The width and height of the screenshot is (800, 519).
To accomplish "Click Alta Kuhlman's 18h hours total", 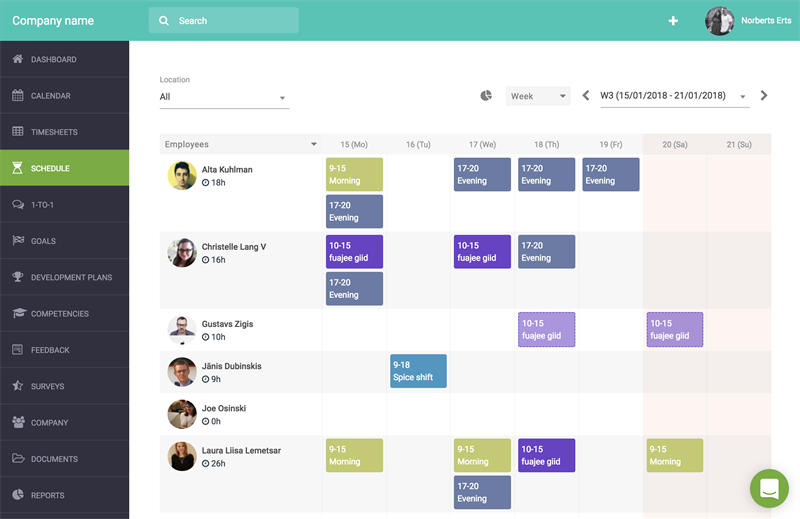I will 213,182.
